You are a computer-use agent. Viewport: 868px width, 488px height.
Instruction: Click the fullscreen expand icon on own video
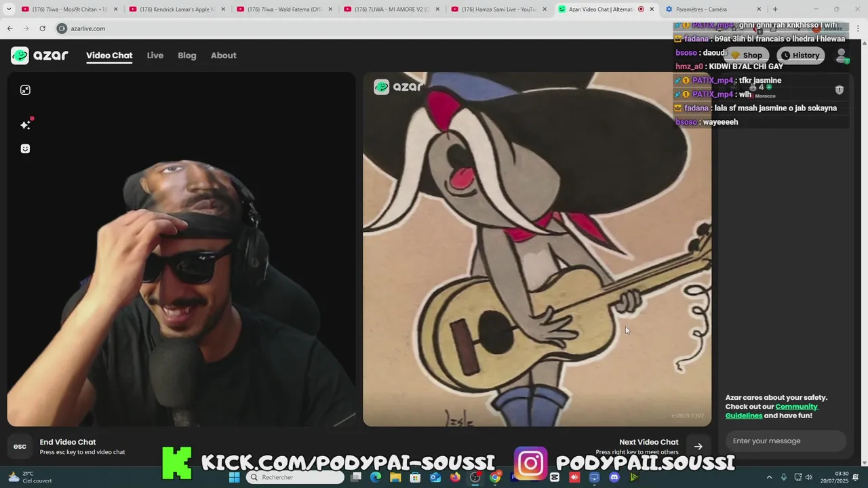tap(25, 90)
